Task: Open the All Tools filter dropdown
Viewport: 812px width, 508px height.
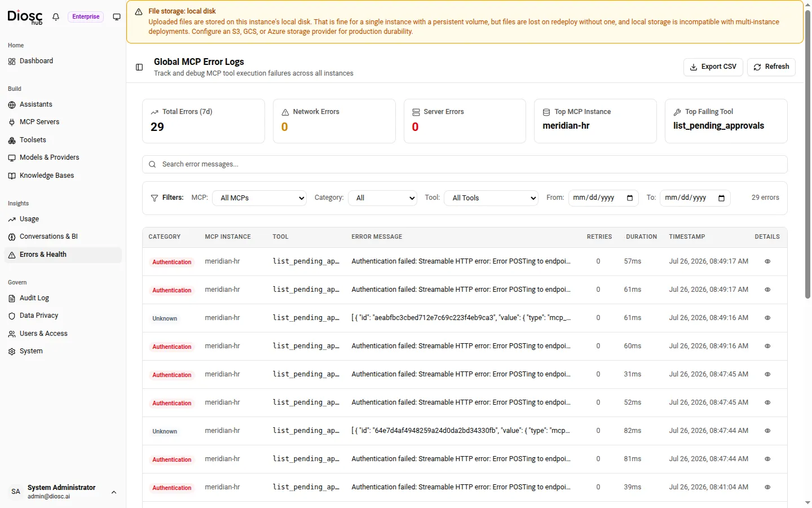Action: coord(491,198)
